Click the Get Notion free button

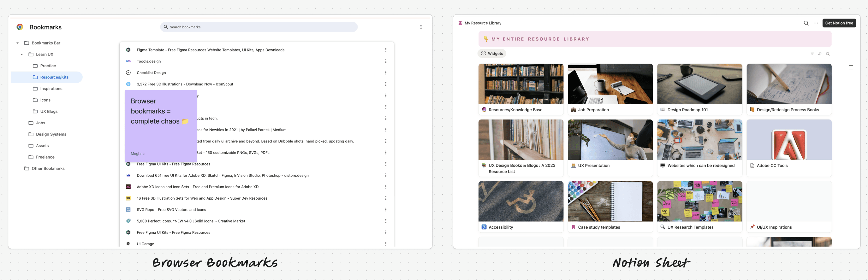[839, 23]
